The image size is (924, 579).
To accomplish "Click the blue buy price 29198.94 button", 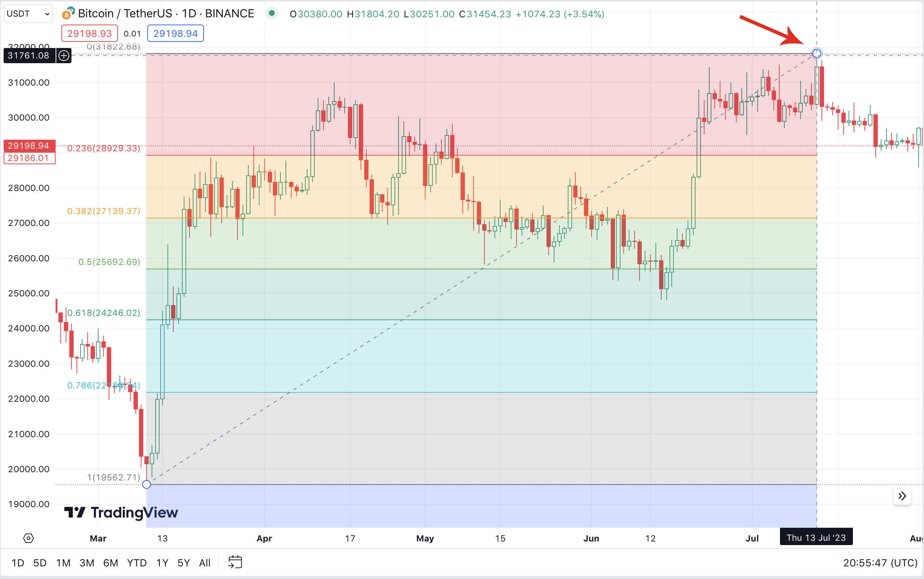I will pos(175,34).
